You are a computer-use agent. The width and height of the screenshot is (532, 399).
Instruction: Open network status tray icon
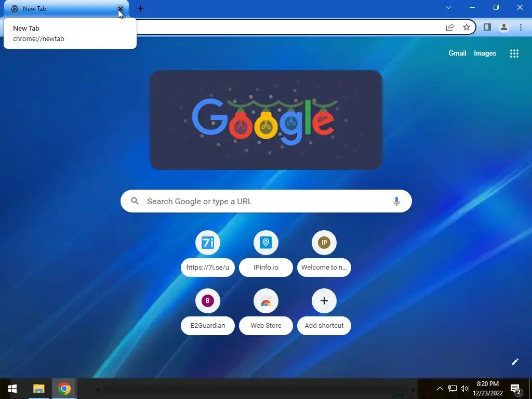pyautogui.click(x=453, y=389)
